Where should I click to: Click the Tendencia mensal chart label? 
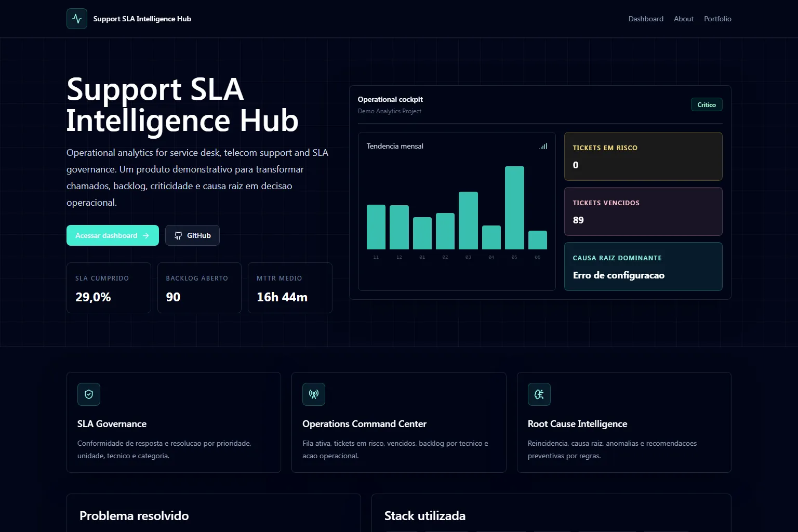(395, 146)
